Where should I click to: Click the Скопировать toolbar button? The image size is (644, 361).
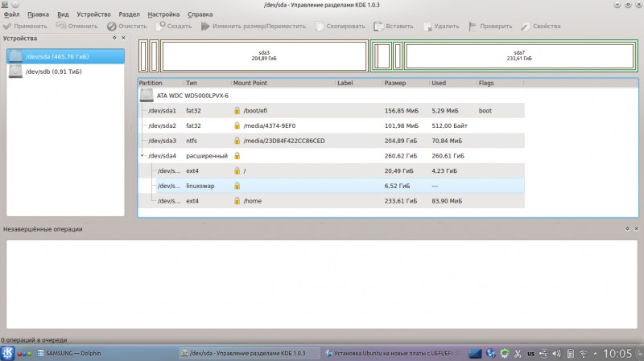coord(340,27)
